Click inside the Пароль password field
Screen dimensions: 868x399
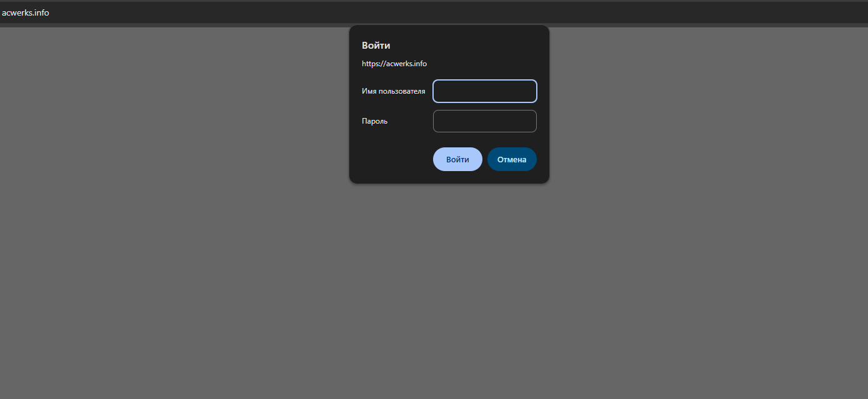pyautogui.click(x=484, y=121)
